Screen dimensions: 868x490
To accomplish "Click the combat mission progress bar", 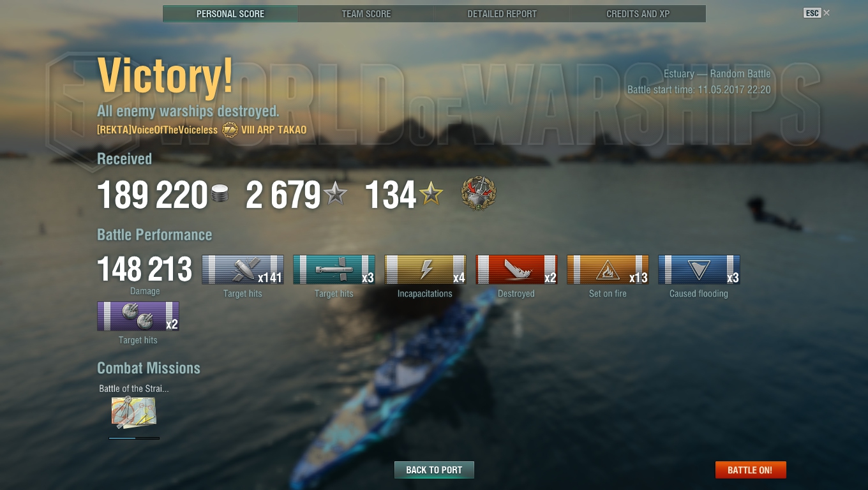I will 134,438.
